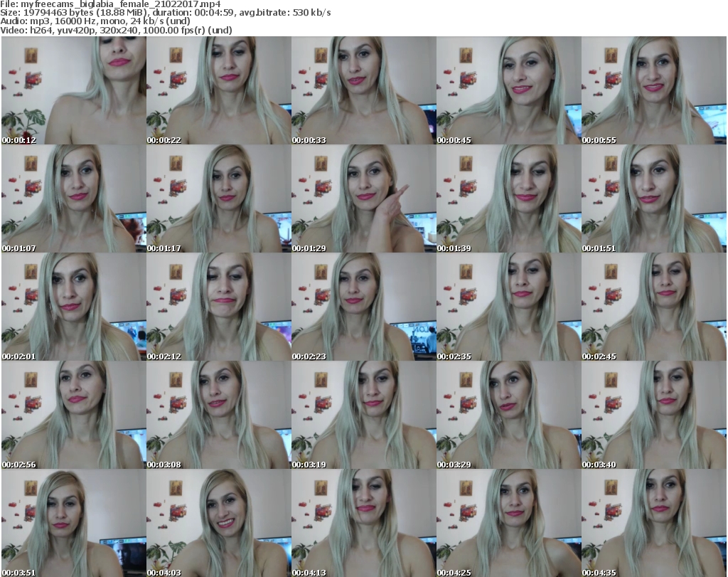This screenshot has height=577, width=728.
Task: Click the thumbnail stamped 00:00:22
Action: point(219,90)
